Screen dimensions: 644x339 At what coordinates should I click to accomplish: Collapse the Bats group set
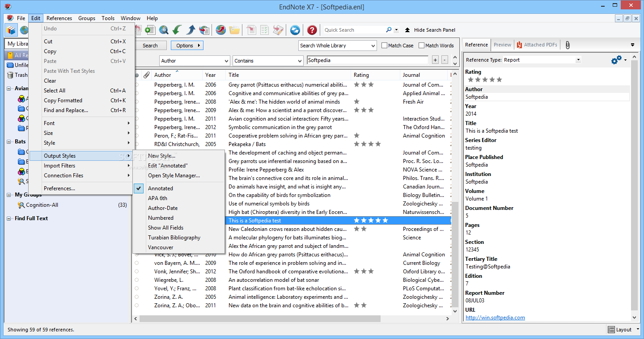click(x=10, y=142)
